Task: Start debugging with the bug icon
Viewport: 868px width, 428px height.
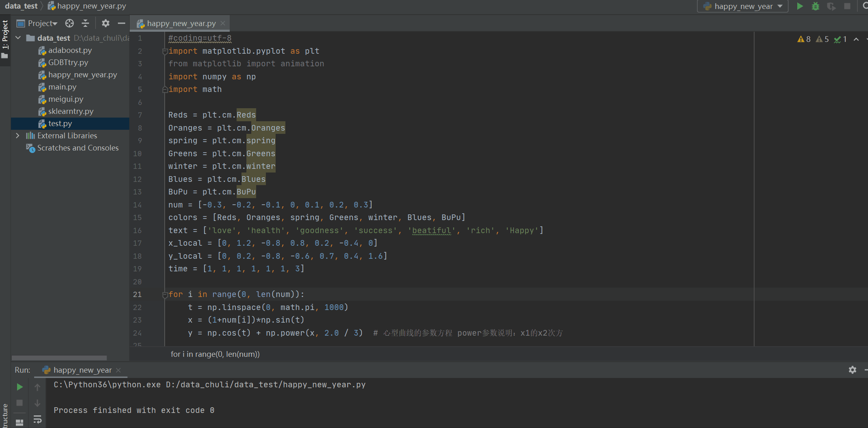Action: [x=815, y=6]
